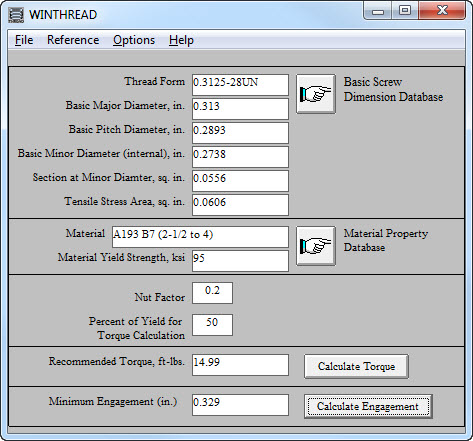This screenshot has width=473, height=441.
Task: Click the 'Material Yield Strength, ksi' label
Action: tap(121, 258)
